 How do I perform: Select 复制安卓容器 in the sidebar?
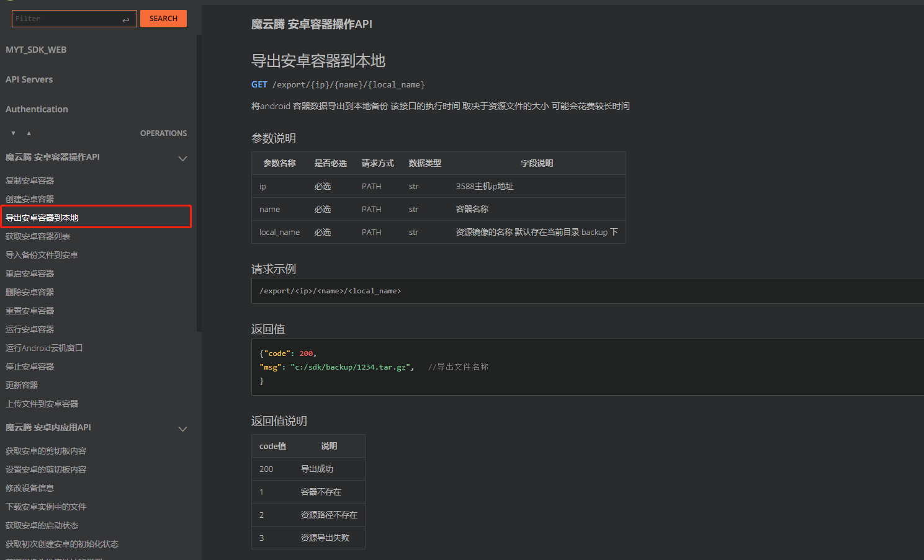point(30,180)
